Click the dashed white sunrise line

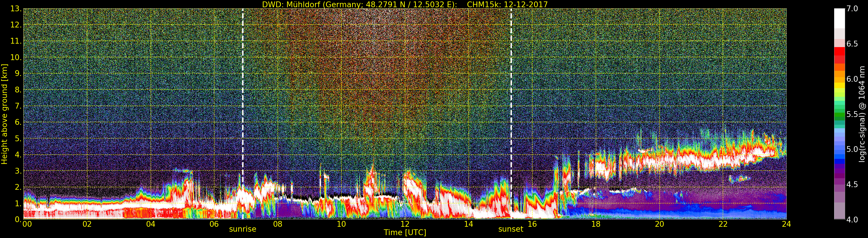pyautogui.click(x=243, y=101)
